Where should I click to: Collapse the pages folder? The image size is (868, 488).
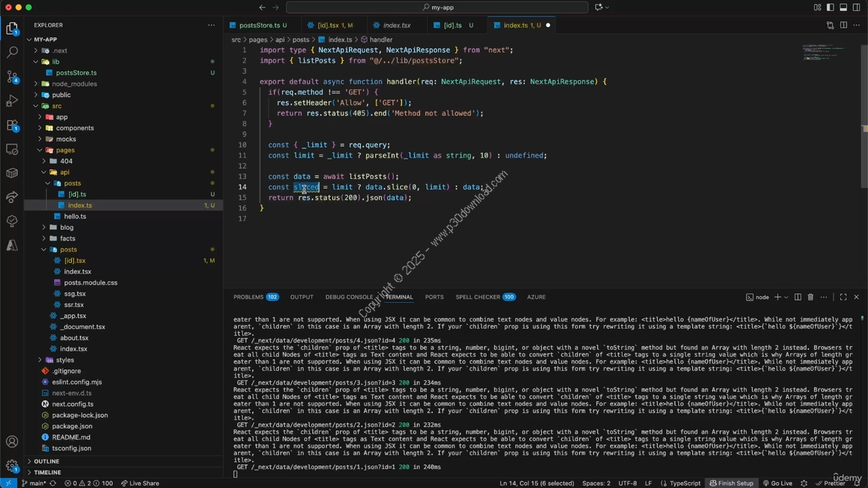pos(65,150)
